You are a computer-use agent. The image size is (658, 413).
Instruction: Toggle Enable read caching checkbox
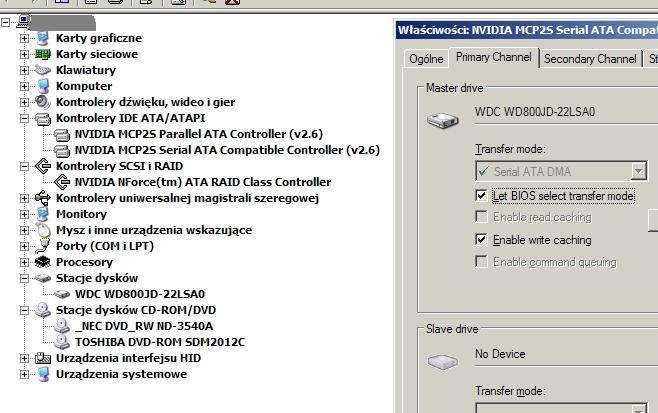(x=481, y=217)
